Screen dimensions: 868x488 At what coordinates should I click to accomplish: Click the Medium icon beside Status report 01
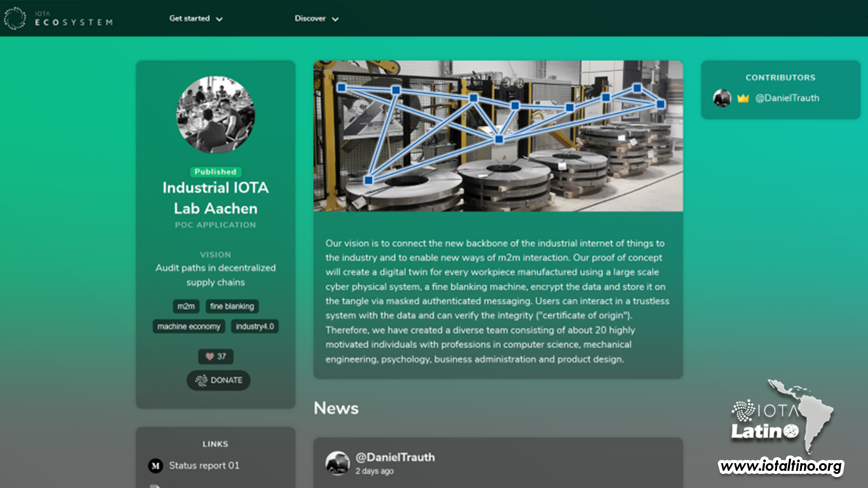pos(156,465)
